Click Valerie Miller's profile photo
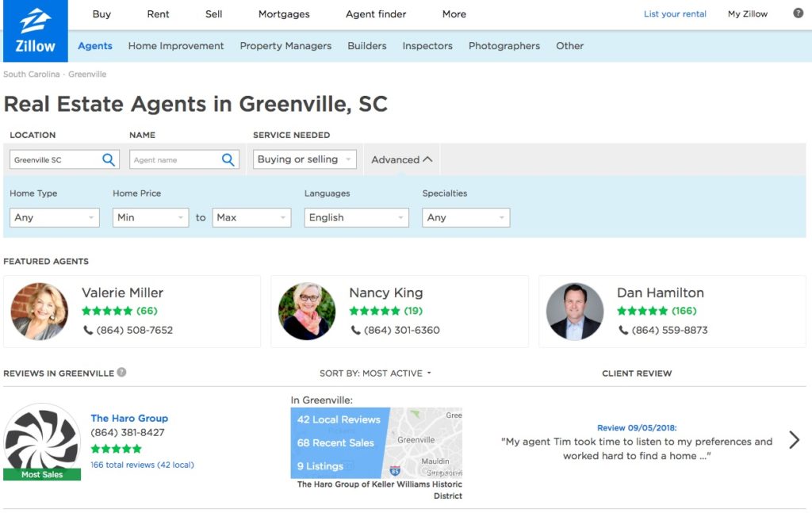 (40, 311)
